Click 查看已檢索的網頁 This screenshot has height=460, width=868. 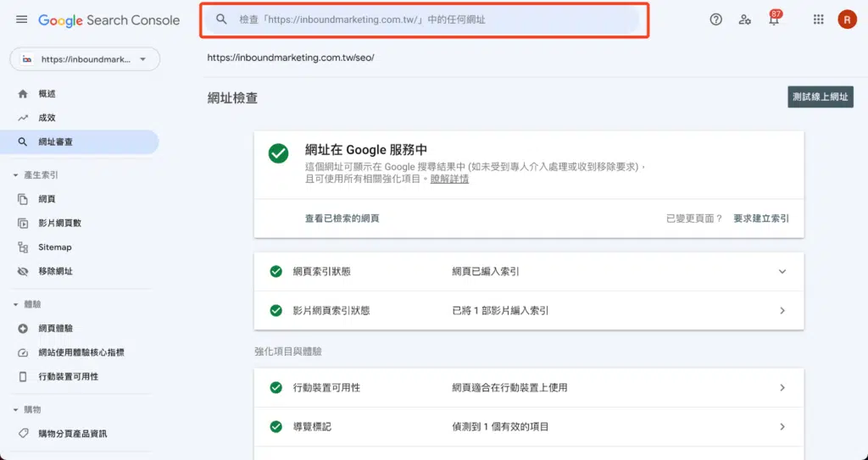[x=342, y=219]
